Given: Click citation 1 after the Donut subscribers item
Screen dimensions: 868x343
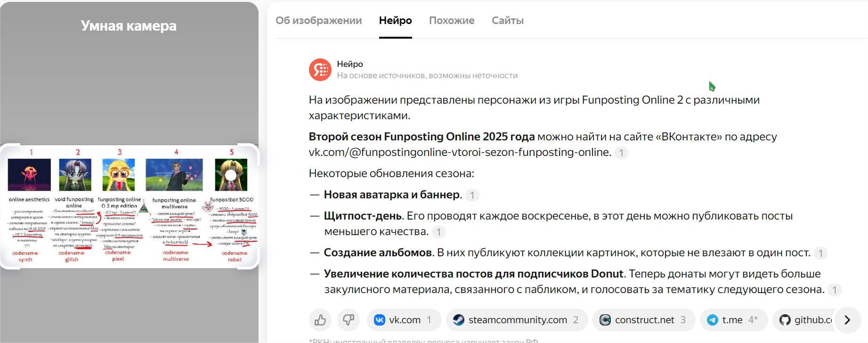Looking at the screenshot, I should (x=834, y=290).
